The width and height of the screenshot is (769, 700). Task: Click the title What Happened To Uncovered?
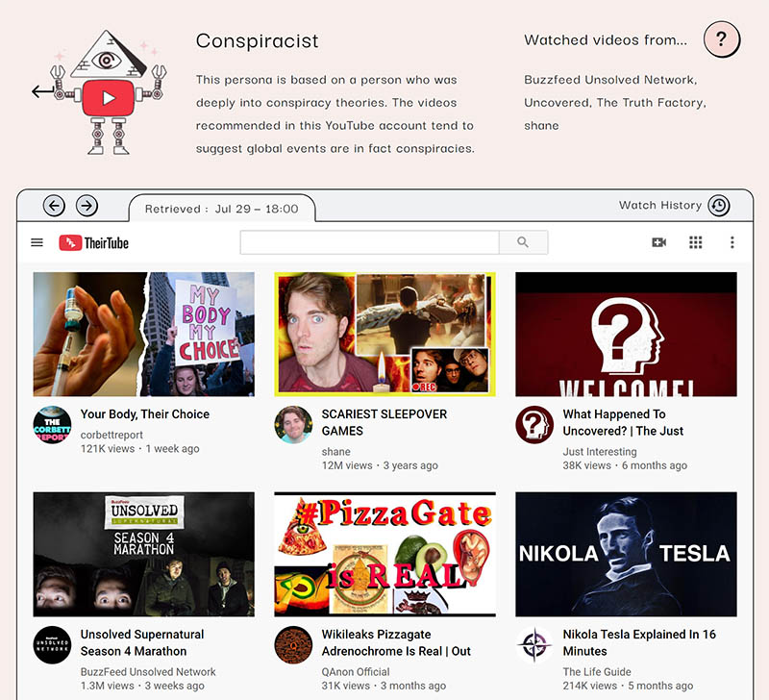tap(623, 422)
